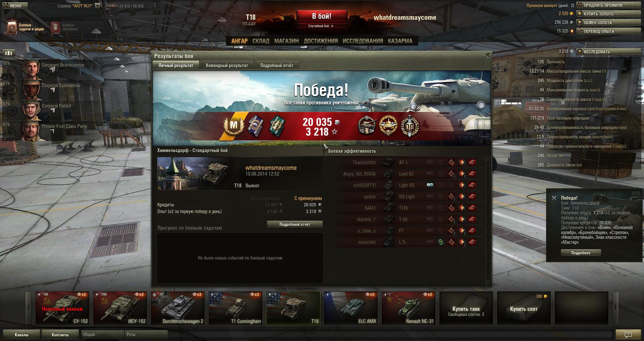The height and width of the screenshot is (341, 644).
Task: Expand the server WOT RU7 dropdown
Action: 98,6
